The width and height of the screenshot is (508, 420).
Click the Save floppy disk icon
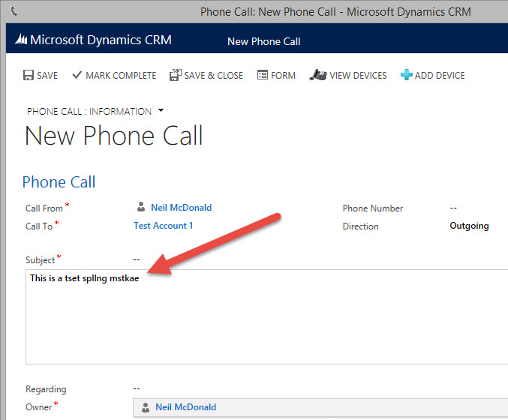(29, 75)
